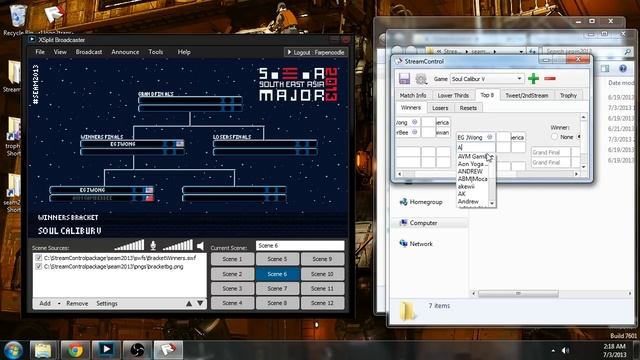Viewport: 640px width, 360px height.
Task: Open the OBS icon on the taskbar
Action: 138,350
